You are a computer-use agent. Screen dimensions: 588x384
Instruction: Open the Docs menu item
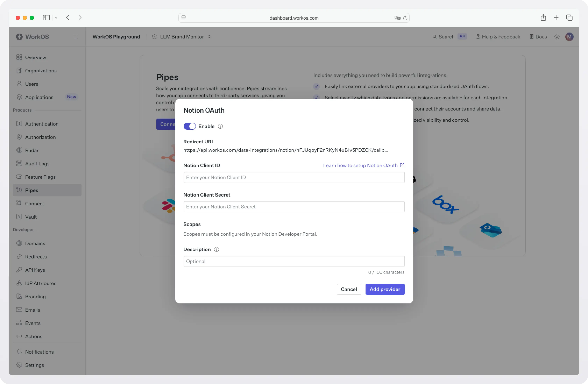(x=538, y=37)
